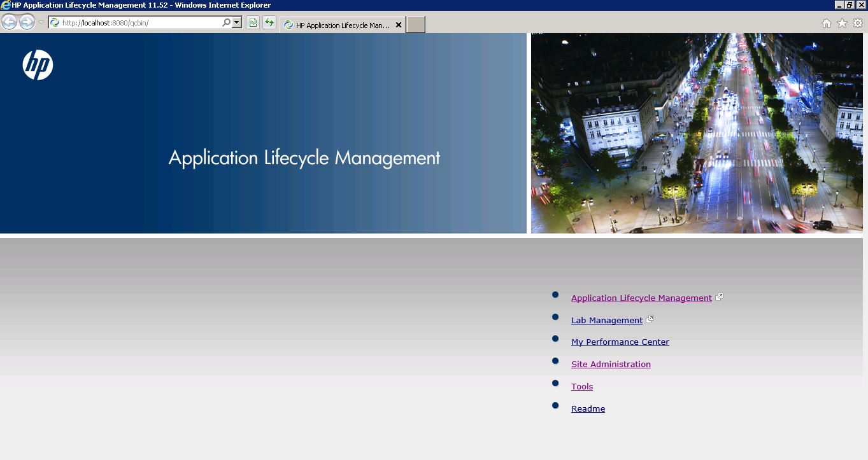
Task: Open the browser Tools gear icon
Action: point(858,24)
